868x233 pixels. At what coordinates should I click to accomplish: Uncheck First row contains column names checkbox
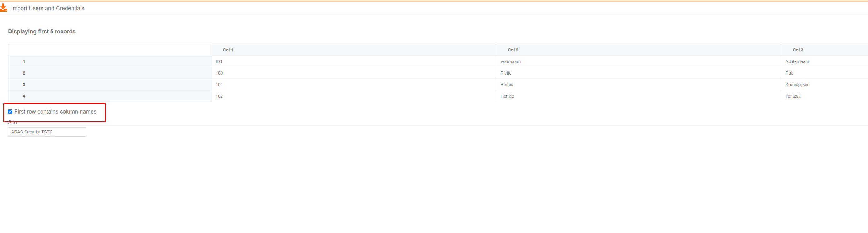tap(10, 112)
